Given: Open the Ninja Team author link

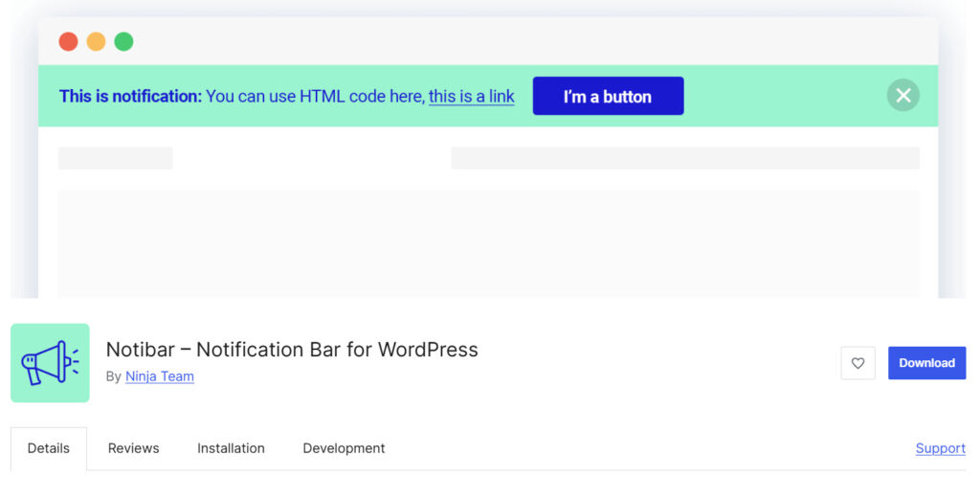Looking at the screenshot, I should pyautogui.click(x=160, y=376).
